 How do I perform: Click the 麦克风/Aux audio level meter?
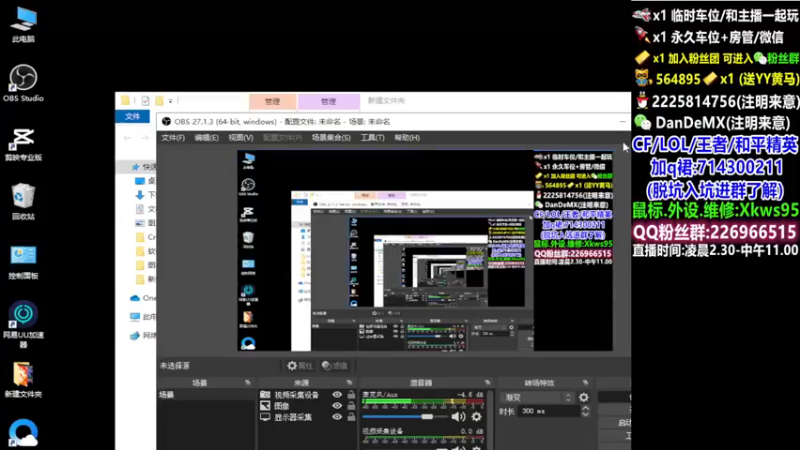click(423, 403)
